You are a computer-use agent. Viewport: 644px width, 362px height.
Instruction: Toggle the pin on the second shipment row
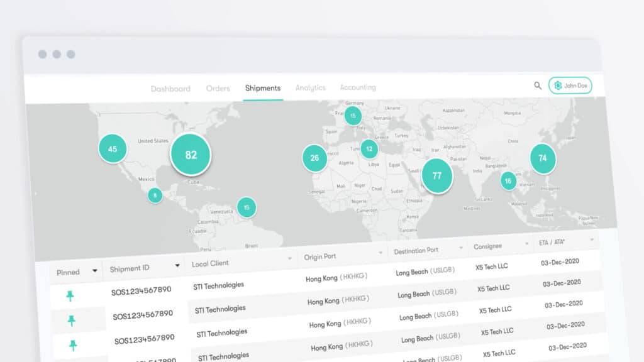point(72,320)
